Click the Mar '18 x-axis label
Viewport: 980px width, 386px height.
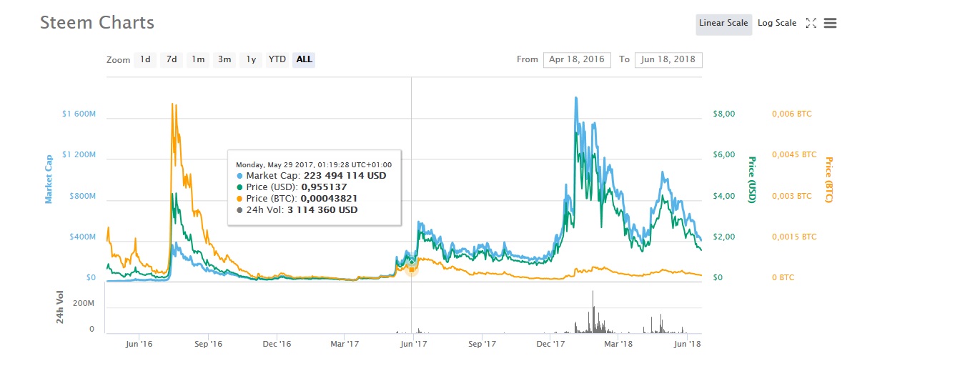618,345
